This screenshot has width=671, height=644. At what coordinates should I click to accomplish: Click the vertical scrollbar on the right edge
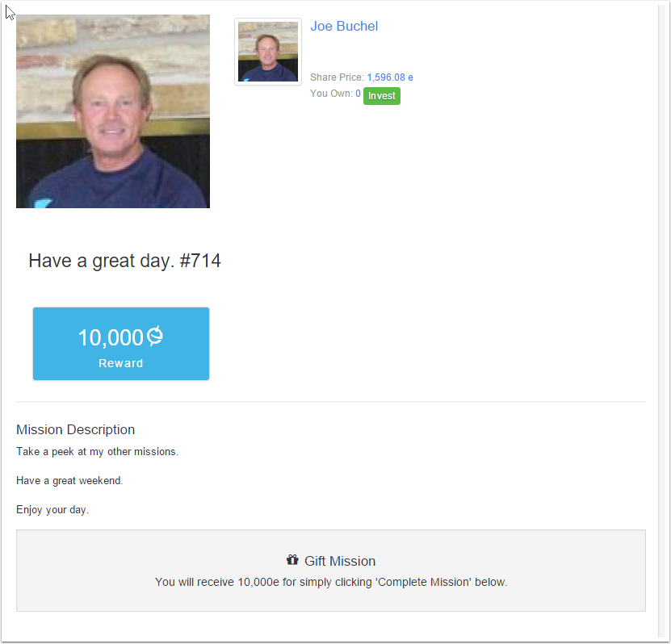663,320
